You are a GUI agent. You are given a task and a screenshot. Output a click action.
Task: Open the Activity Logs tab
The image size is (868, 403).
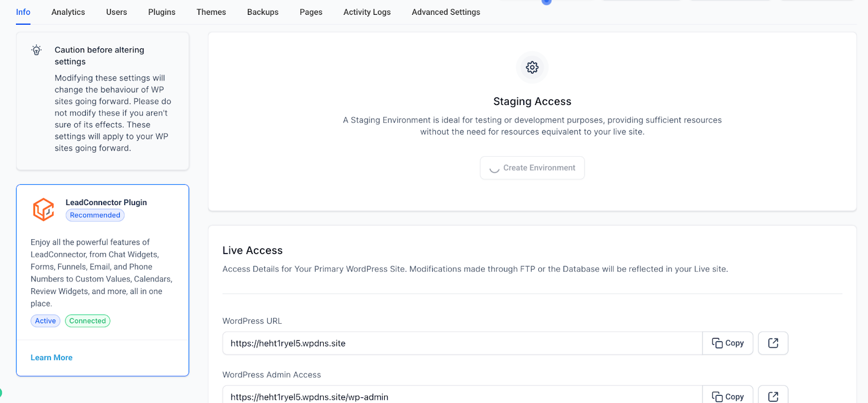[367, 12]
